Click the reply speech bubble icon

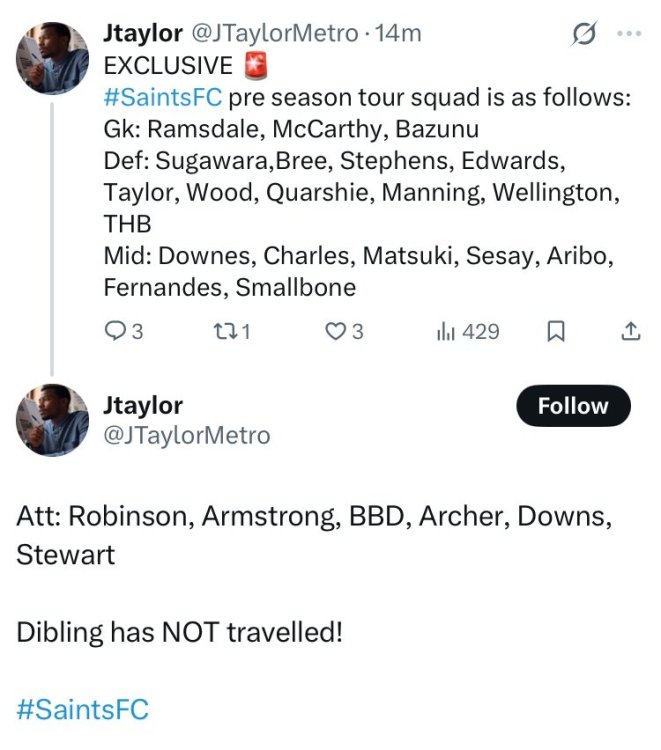(117, 331)
